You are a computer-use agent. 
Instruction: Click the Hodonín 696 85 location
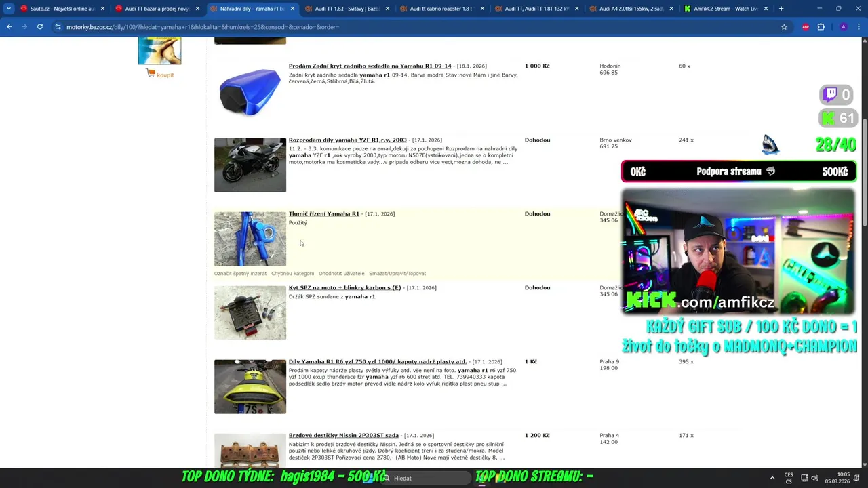pyautogui.click(x=610, y=69)
